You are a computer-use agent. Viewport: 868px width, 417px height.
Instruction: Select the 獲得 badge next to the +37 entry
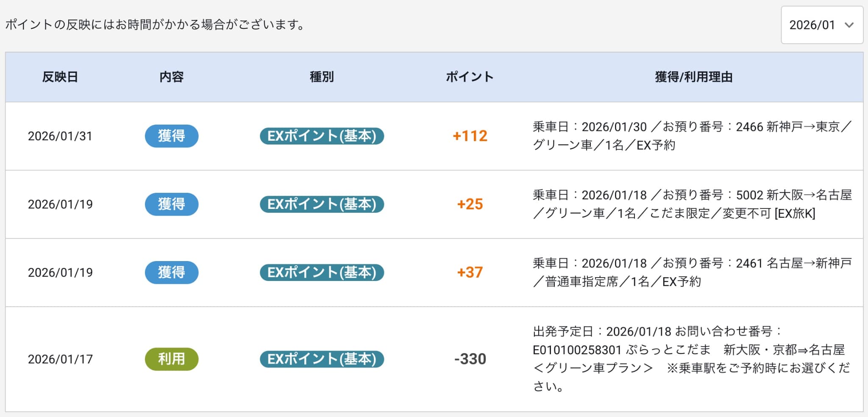point(171,272)
